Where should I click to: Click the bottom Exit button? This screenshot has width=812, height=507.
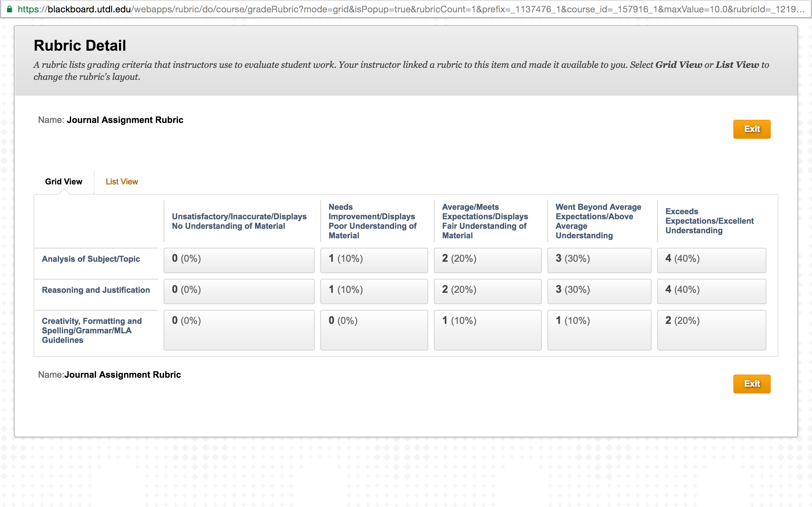[752, 384]
